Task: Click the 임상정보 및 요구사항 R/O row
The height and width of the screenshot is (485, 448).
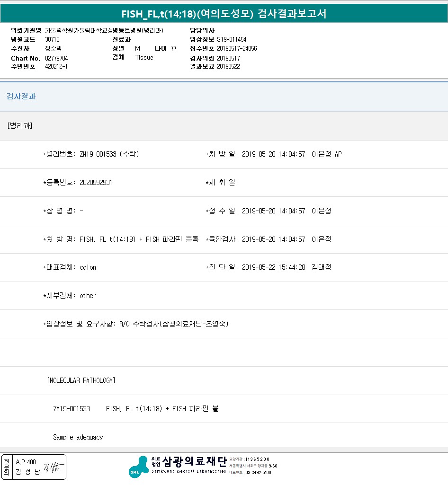Action: pyautogui.click(x=136, y=324)
